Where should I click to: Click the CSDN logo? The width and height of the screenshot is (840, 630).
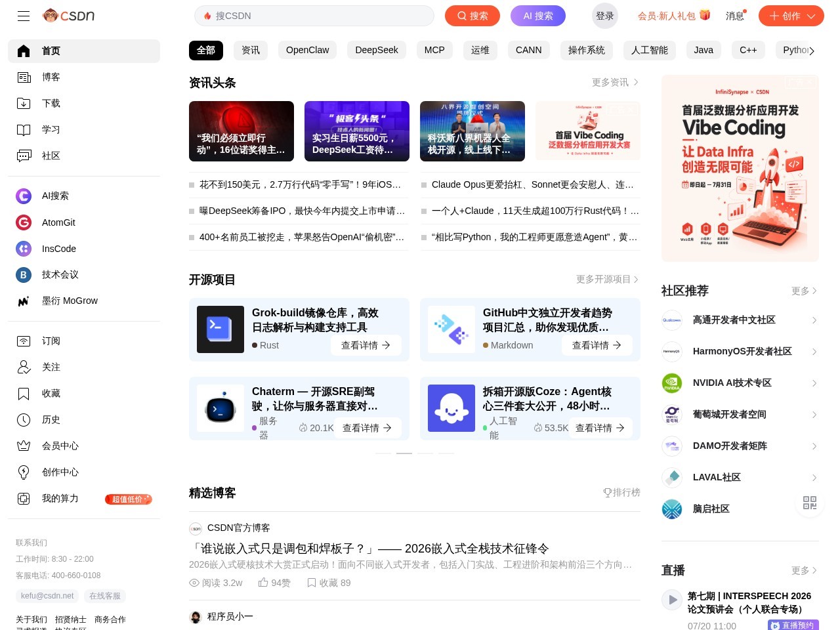click(68, 15)
